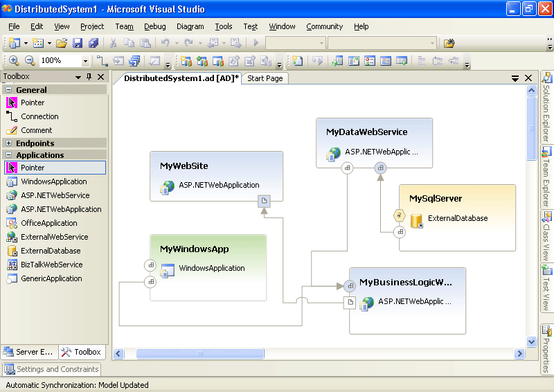Pick the ExternalDatabase toolbox item

tap(51, 251)
